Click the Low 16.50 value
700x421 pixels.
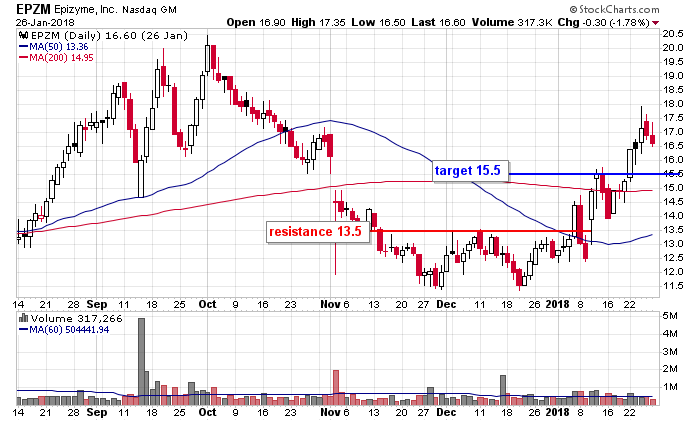[x=378, y=22]
